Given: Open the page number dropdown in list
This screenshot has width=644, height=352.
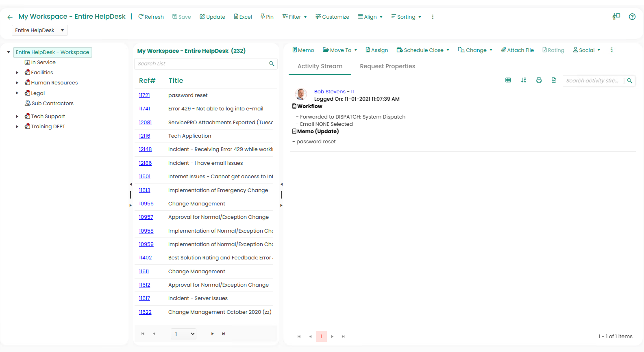Looking at the screenshot, I should pyautogui.click(x=183, y=334).
